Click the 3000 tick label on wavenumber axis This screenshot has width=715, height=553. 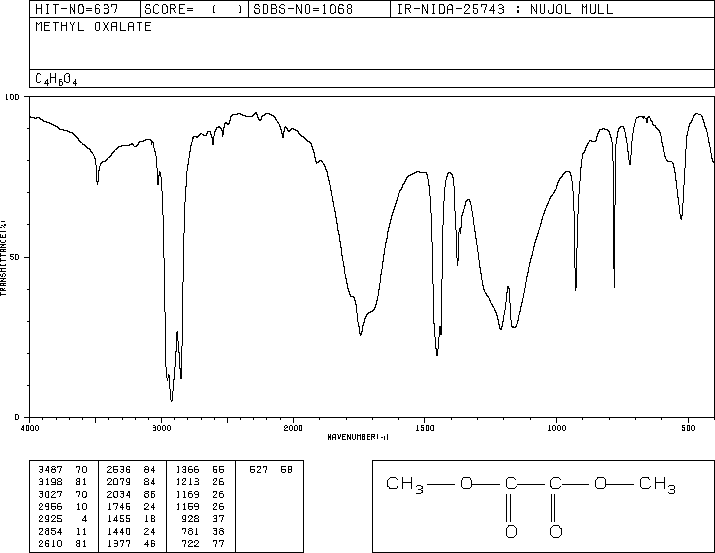click(x=161, y=428)
